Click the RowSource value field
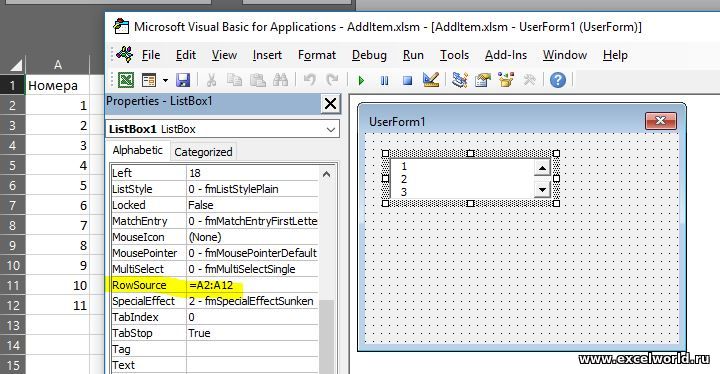The width and height of the screenshot is (720, 374). (x=252, y=285)
